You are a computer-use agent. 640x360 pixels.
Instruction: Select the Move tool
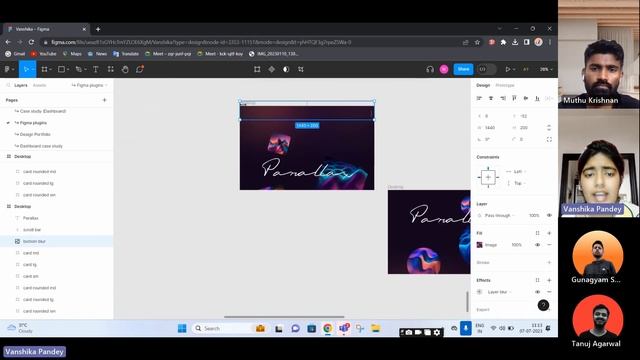point(26,69)
